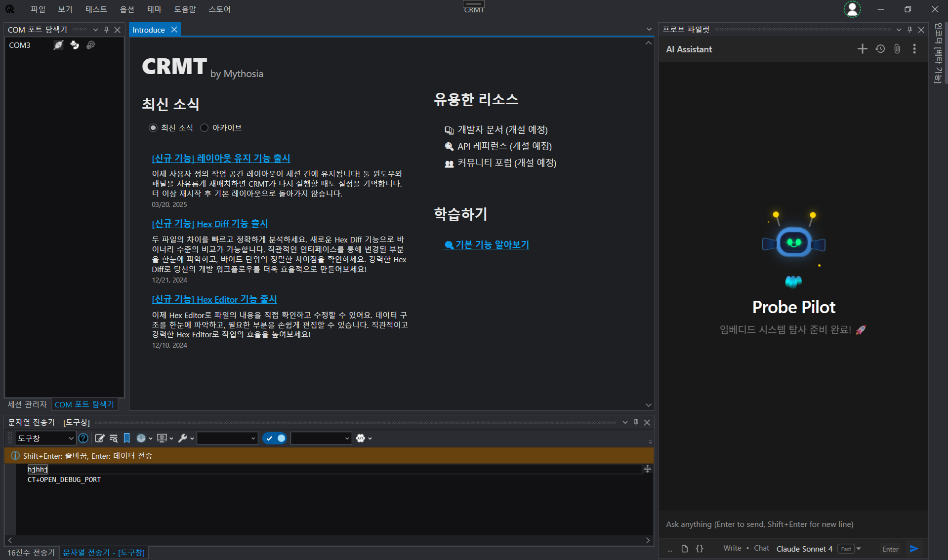
Task: Open the Fast model speed dropdown
Action: [x=848, y=549]
